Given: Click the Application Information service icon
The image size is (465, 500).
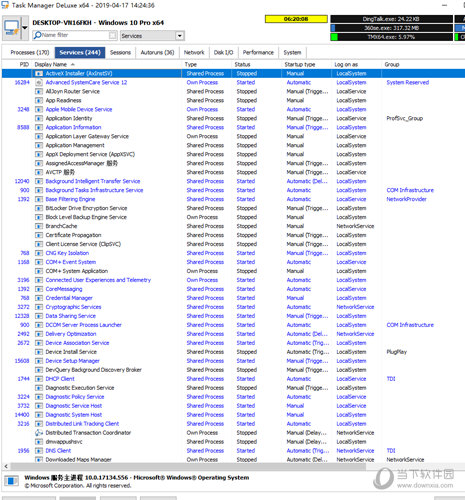Looking at the screenshot, I should click(39, 127).
